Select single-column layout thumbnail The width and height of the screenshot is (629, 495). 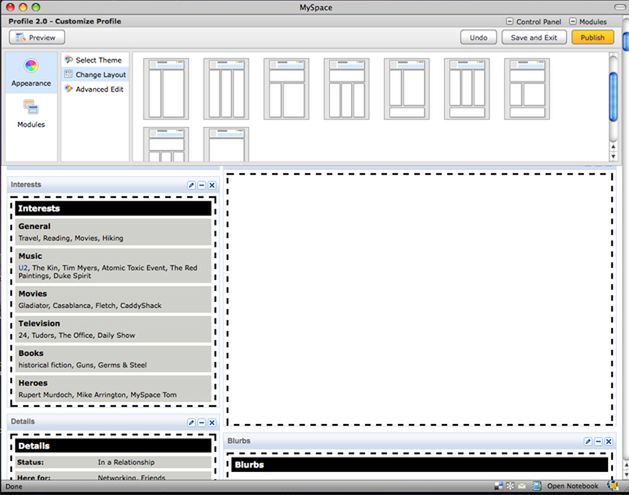point(226,145)
